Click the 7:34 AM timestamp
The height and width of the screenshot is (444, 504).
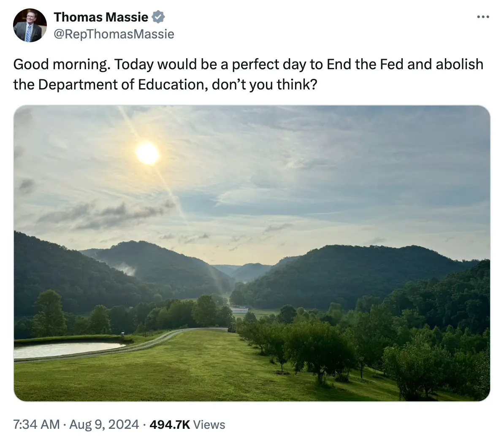[36, 425]
